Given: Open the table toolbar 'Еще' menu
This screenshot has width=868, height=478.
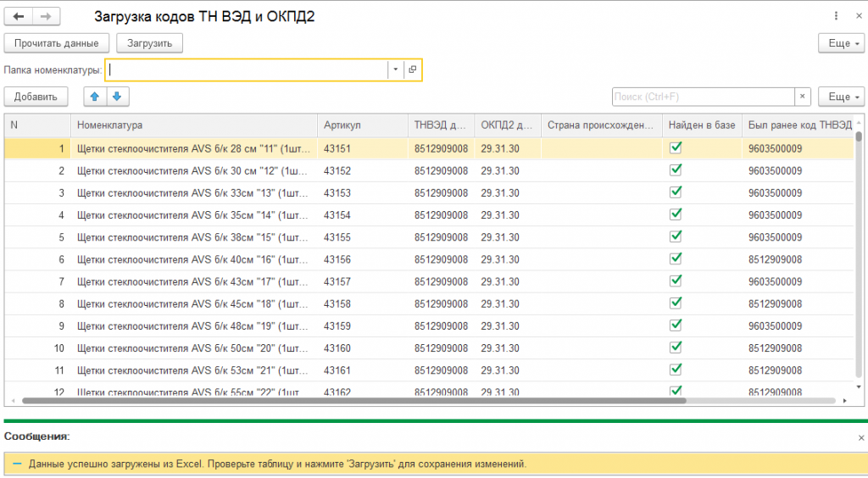Looking at the screenshot, I should pos(841,97).
